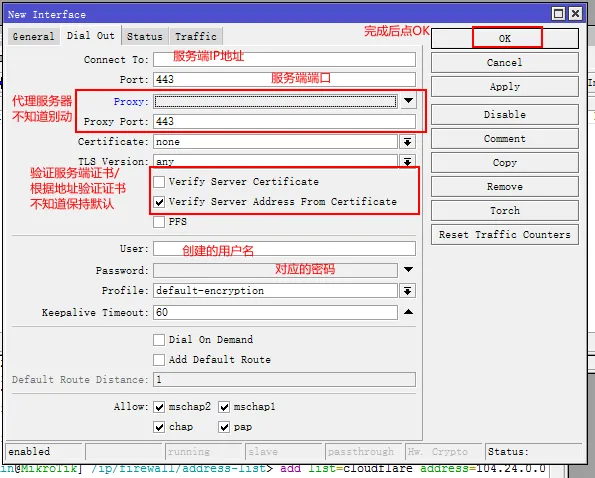Click the Reset Traffic Counters button
This screenshot has height=478, width=595.
tap(505, 234)
